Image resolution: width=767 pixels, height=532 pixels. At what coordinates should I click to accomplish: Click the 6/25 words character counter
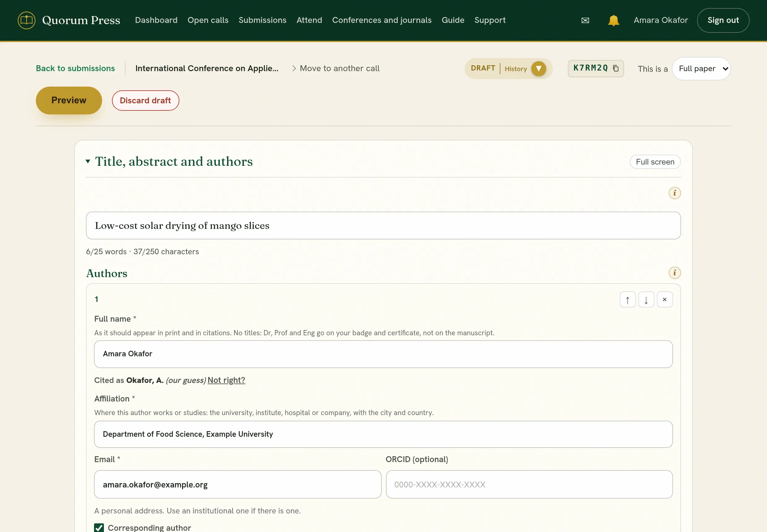(x=142, y=252)
